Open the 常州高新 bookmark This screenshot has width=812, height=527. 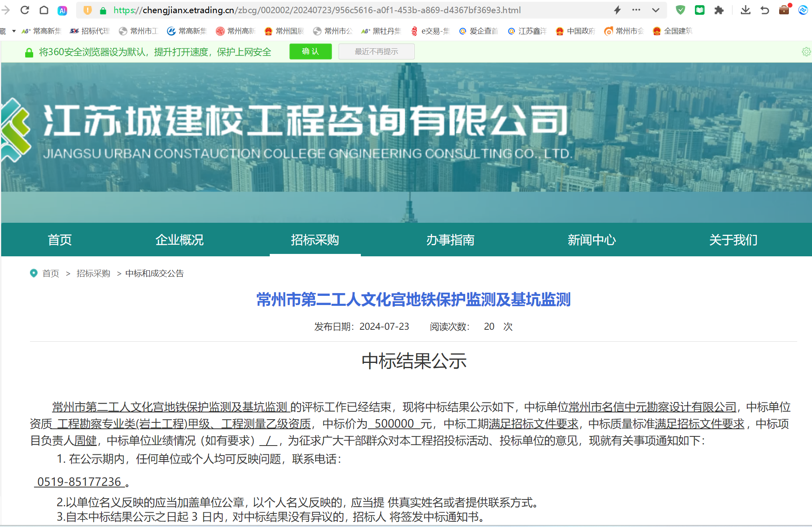pyautogui.click(x=235, y=31)
